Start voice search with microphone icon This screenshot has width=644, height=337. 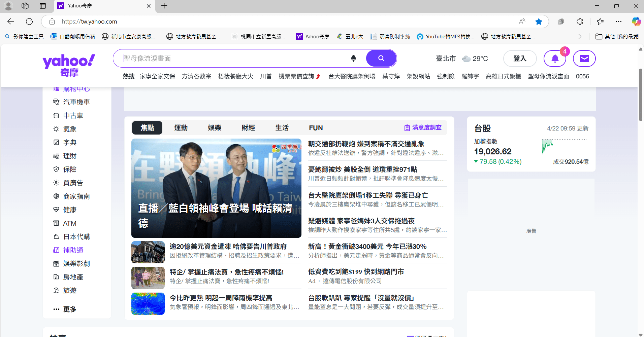click(353, 59)
